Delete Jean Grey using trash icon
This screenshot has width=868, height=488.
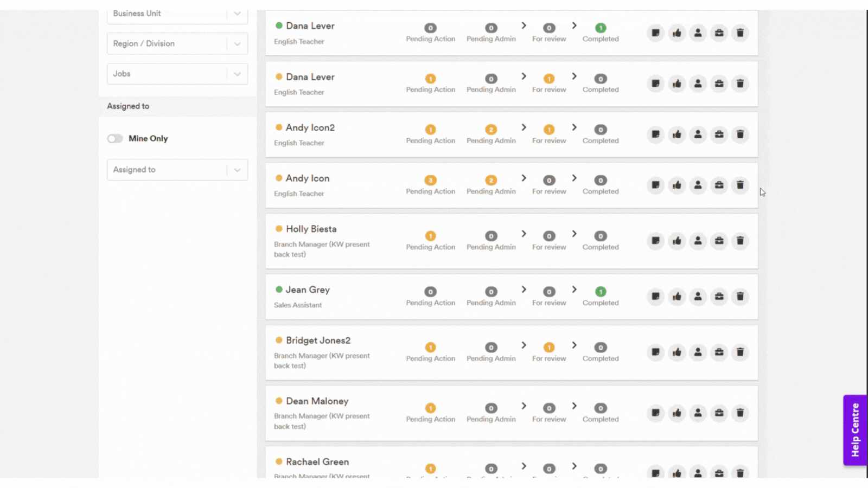coord(740,297)
